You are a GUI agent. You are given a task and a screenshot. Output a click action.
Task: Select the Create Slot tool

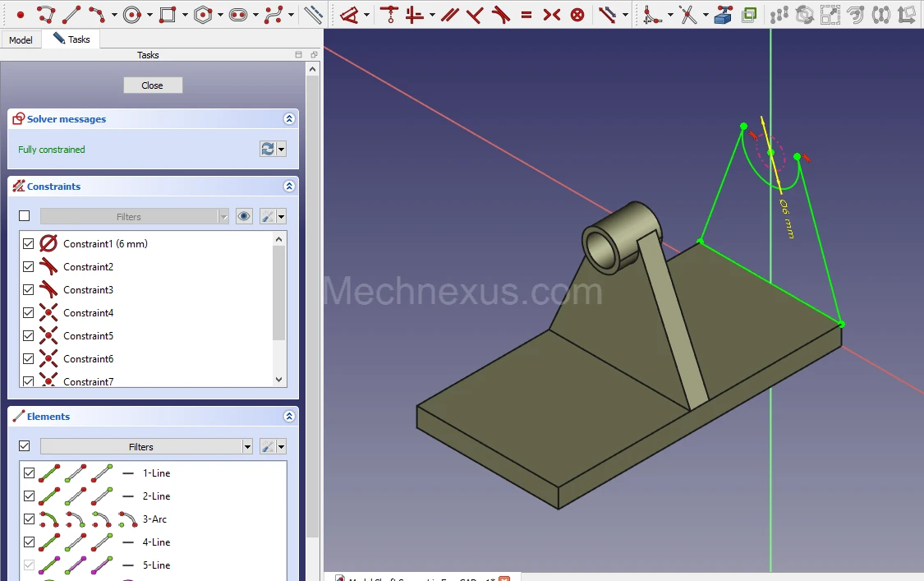pos(238,15)
